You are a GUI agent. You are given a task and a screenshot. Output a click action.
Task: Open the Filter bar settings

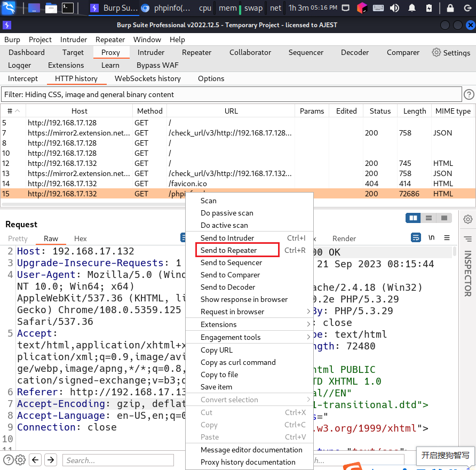231,94
